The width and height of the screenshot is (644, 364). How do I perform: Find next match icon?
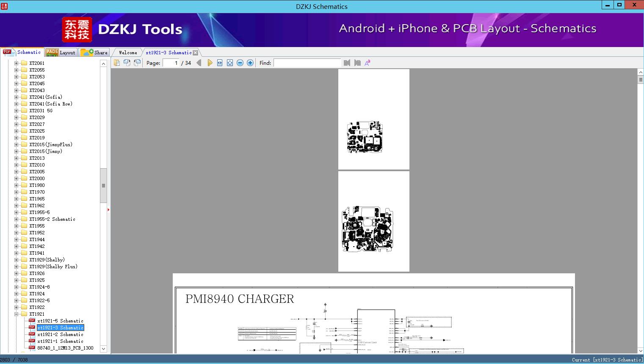[357, 63]
